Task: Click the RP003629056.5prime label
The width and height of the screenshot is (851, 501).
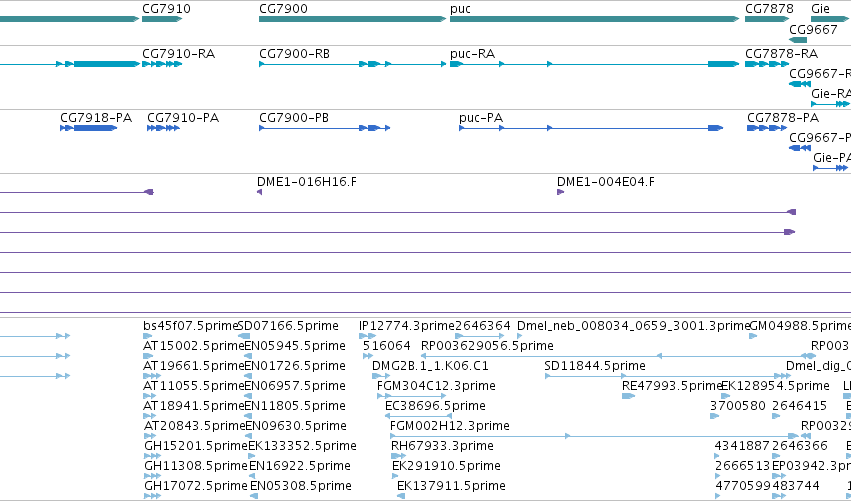Action: pyautogui.click(x=487, y=346)
